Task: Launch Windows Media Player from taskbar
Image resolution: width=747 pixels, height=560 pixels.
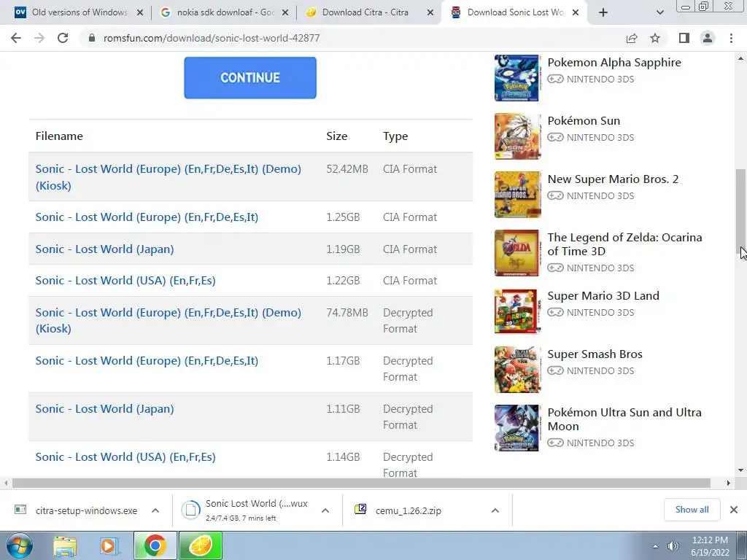Action: pyautogui.click(x=109, y=545)
